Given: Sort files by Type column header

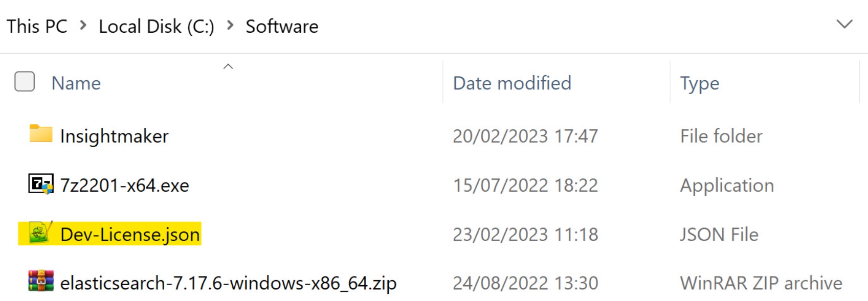Looking at the screenshot, I should click(x=699, y=83).
